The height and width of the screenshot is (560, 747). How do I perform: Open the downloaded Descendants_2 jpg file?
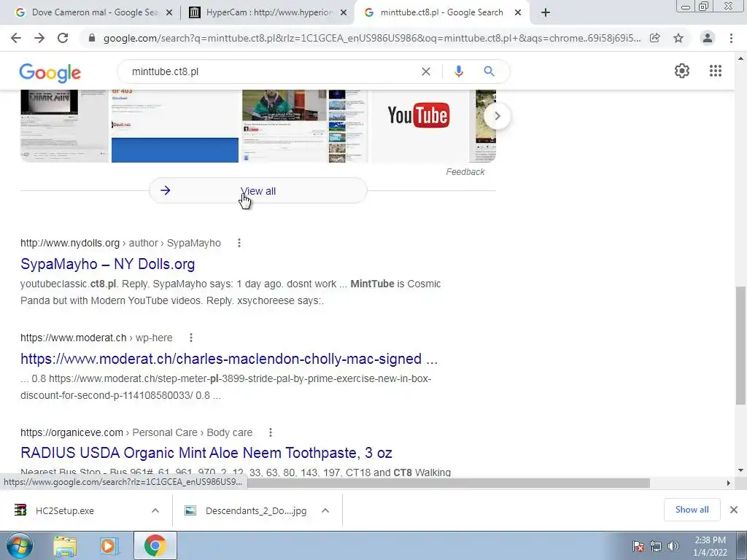[x=245, y=511]
